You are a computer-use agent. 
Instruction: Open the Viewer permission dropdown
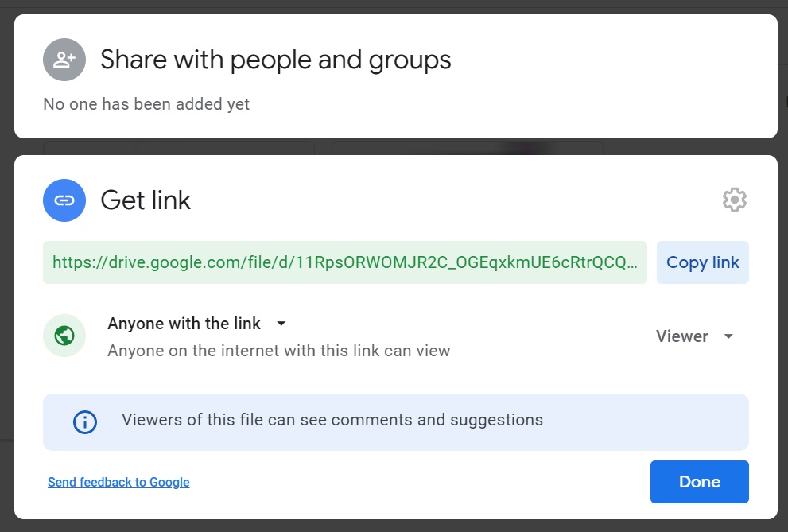point(696,336)
